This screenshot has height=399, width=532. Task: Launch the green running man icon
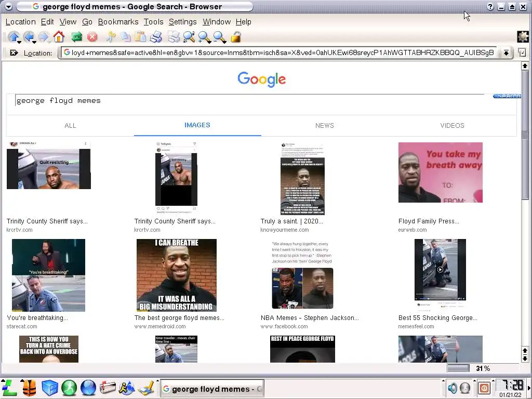tap(69, 388)
